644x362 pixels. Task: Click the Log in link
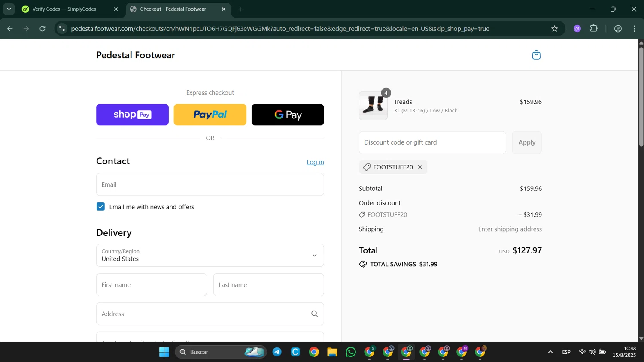point(315,162)
